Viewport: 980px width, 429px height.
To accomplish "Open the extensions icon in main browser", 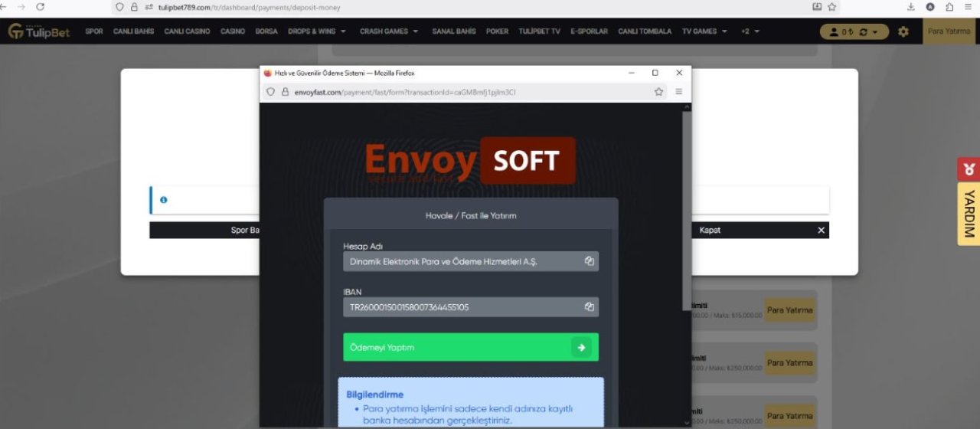I will pos(949,7).
